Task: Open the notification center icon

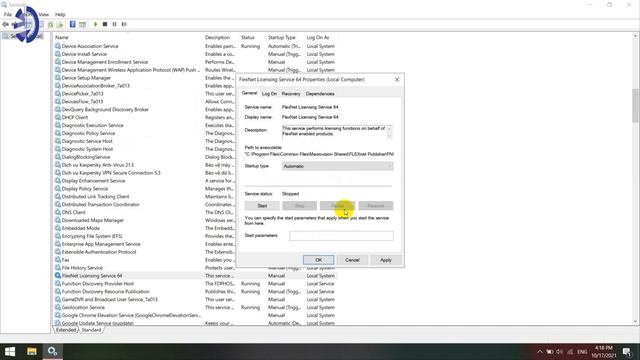Action: (627, 351)
